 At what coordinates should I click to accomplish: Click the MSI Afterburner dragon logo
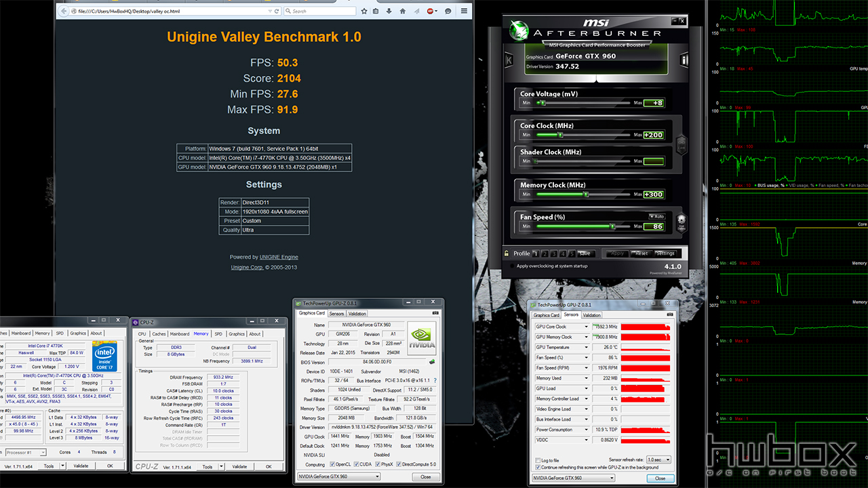[x=519, y=30]
